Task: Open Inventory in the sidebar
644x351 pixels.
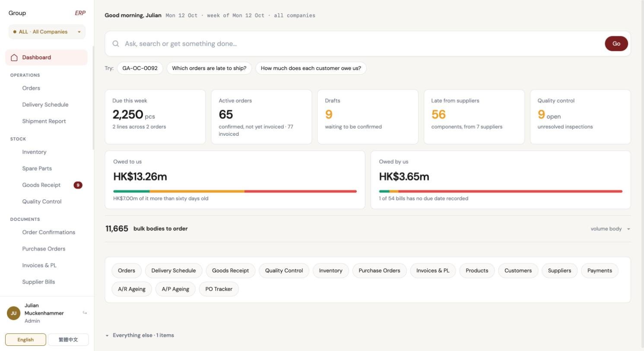Action: tap(34, 152)
